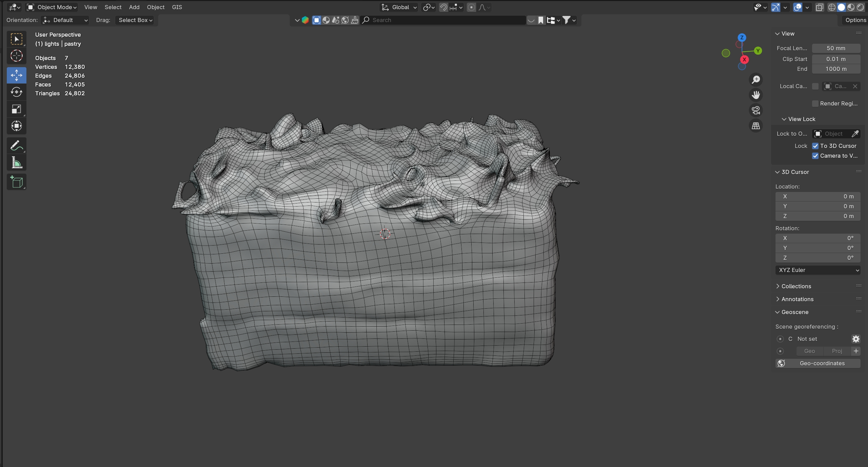Uncheck Lock To 3D Cursor
The image size is (868, 467).
[815, 146]
